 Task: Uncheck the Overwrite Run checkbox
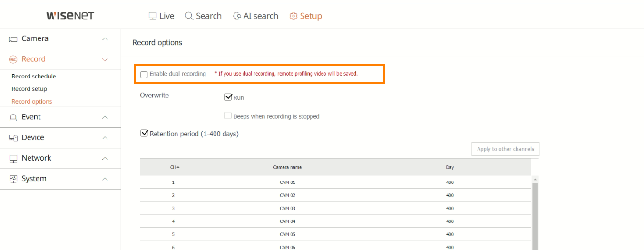[228, 97]
